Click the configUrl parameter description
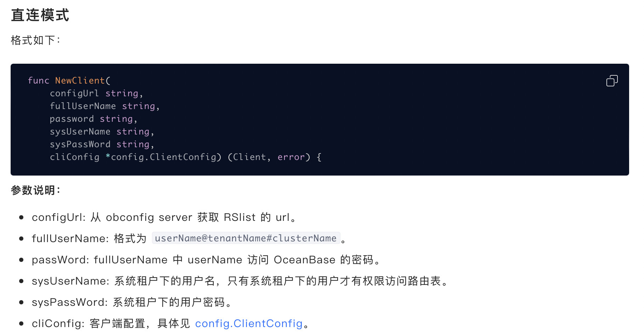 point(164,217)
